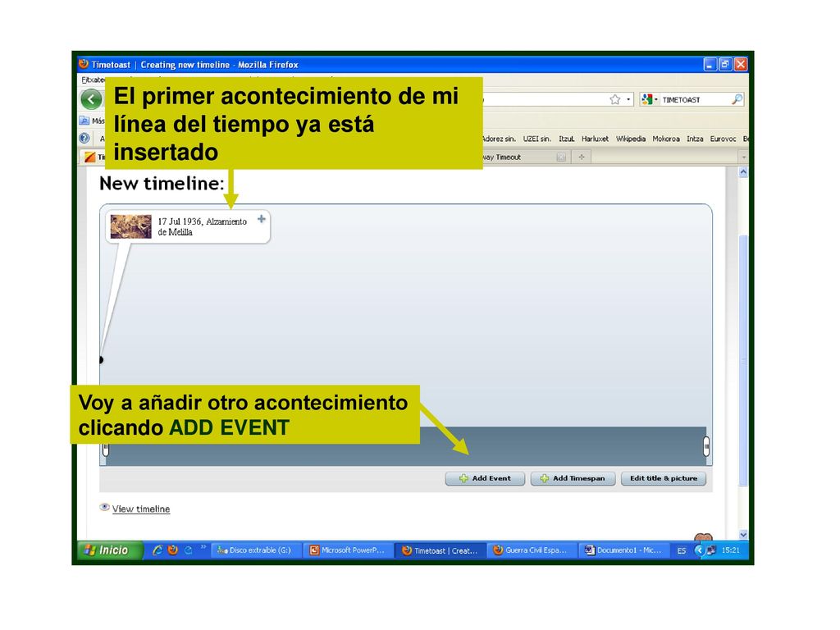The width and height of the screenshot is (840, 630).
Task: Click the search box containing TIMETOAST
Action: pyautogui.click(x=695, y=99)
